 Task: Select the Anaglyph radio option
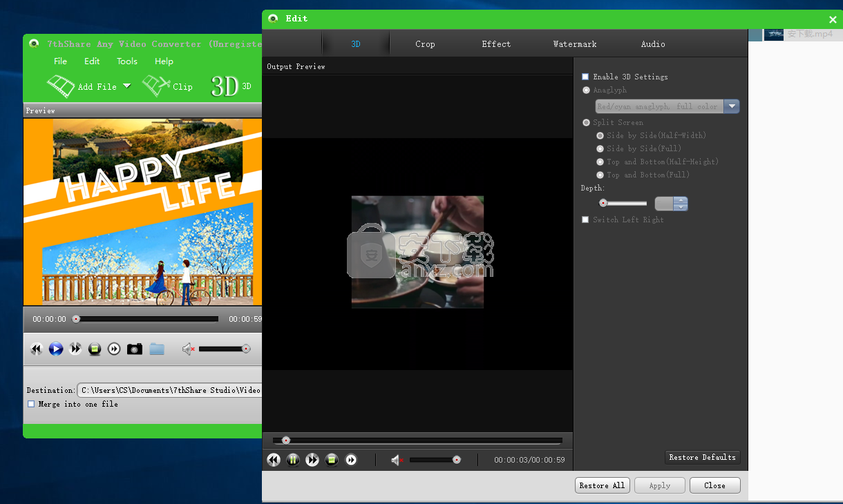point(587,90)
